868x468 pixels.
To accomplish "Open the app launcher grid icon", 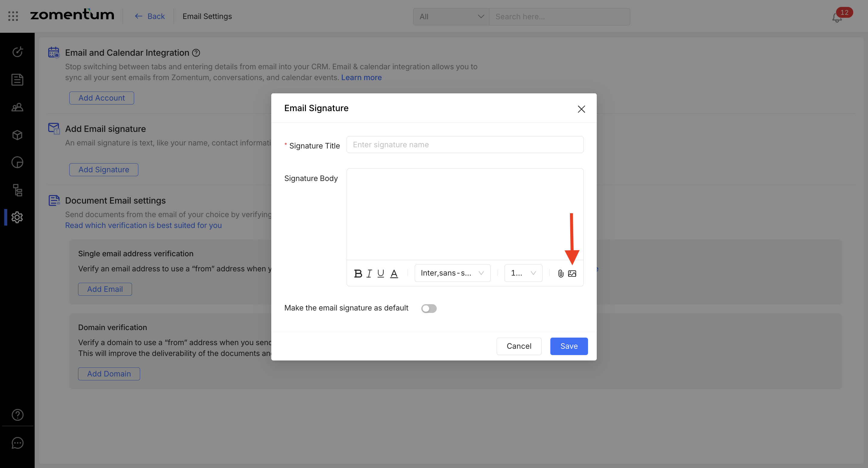I will click(x=13, y=16).
